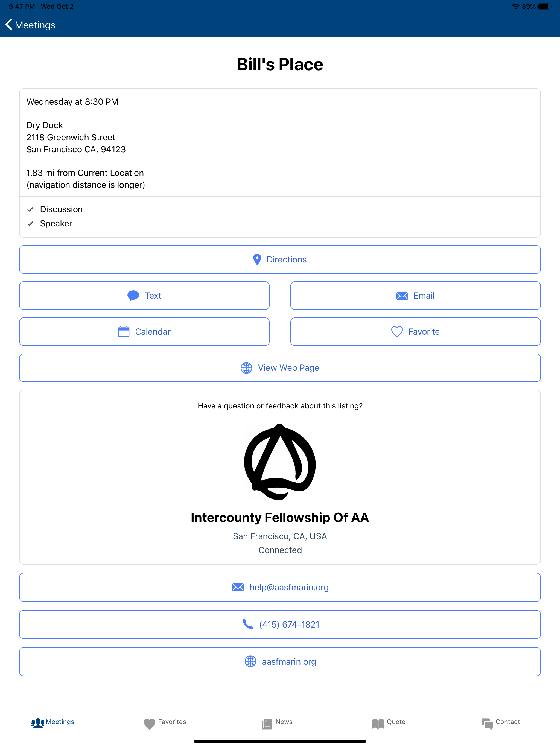The image size is (560, 747).
Task: Tap the battery indicator in status bar
Action: click(544, 6)
